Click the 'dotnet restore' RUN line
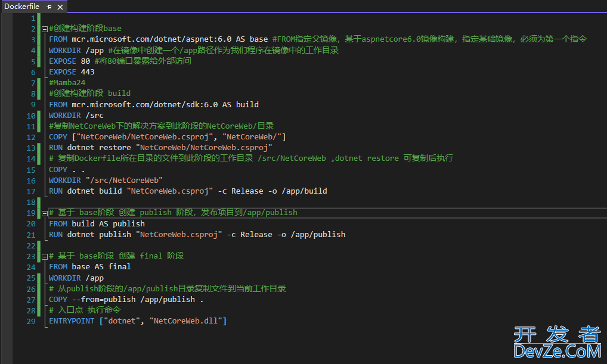Screen dimensions: 607x364 coord(160,148)
